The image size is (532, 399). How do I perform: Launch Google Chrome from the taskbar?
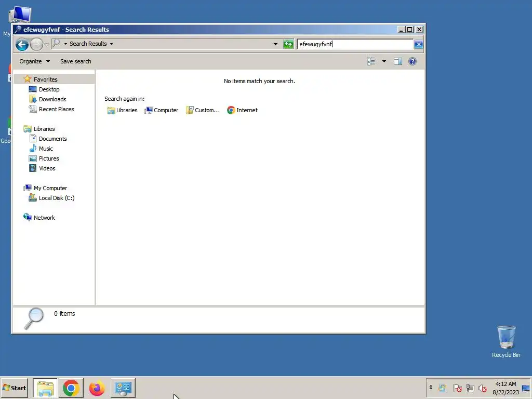point(71,388)
